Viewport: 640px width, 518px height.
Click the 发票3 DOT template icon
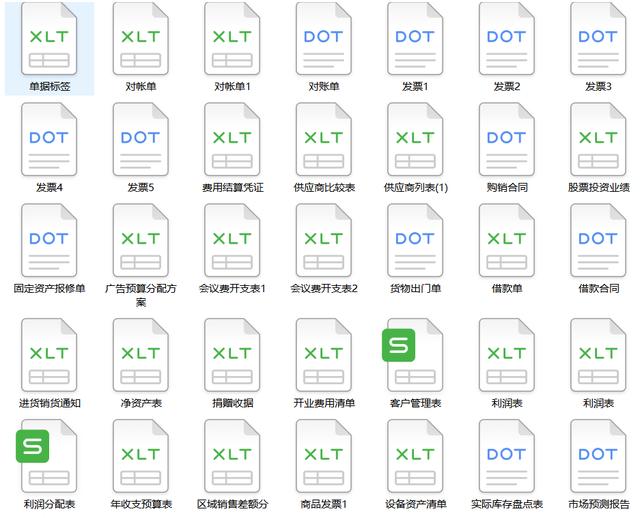(x=598, y=39)
